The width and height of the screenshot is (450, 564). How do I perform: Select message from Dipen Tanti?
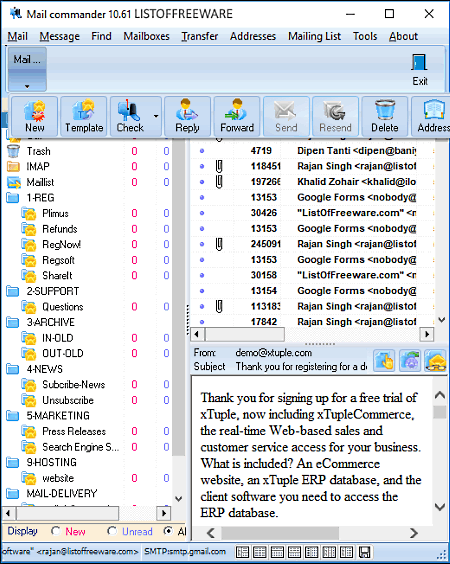[312, 151]
